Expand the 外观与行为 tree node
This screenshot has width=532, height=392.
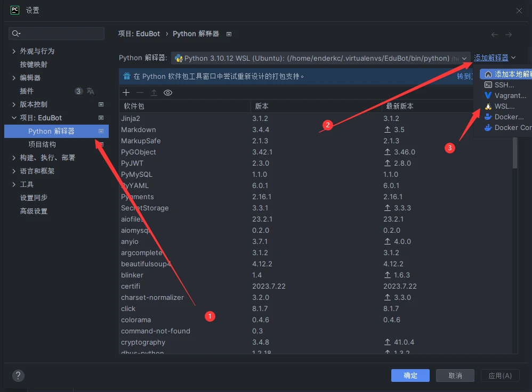[14, 51]
